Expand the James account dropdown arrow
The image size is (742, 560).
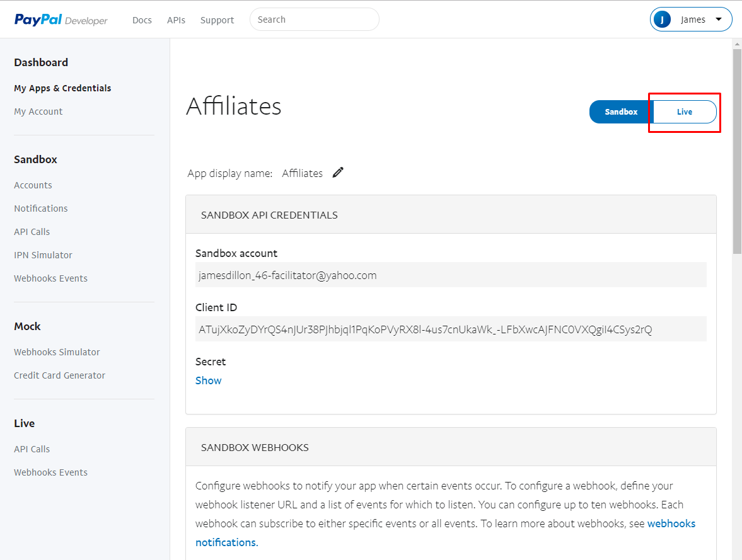point(718,20)
